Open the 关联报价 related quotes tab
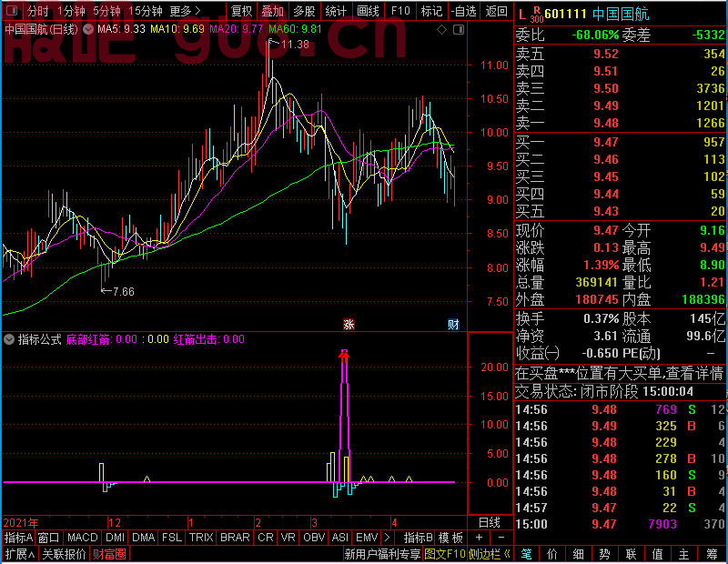This screenshot has width=728, height=564. click(x=64, y=554)
